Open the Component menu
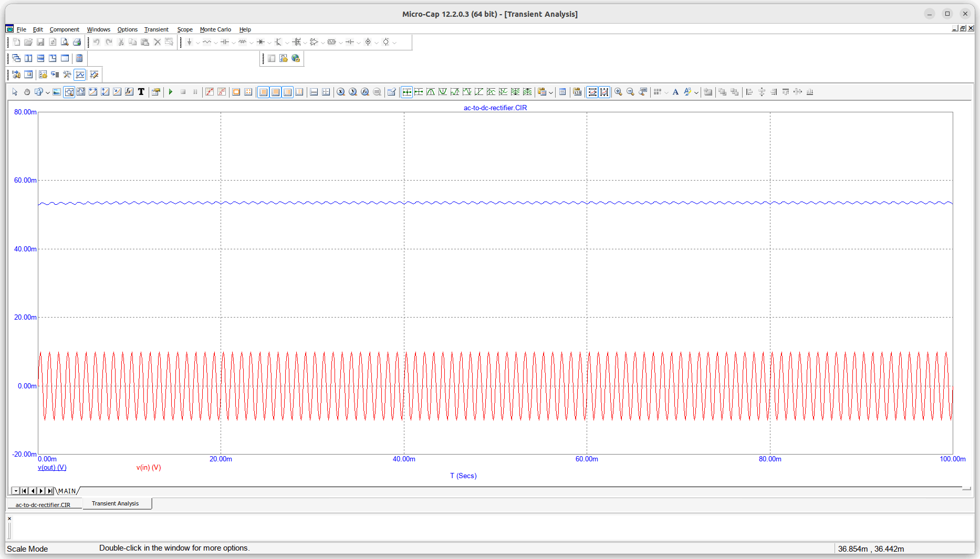This screenshot has height=559, width=980. tap(64, 29)
